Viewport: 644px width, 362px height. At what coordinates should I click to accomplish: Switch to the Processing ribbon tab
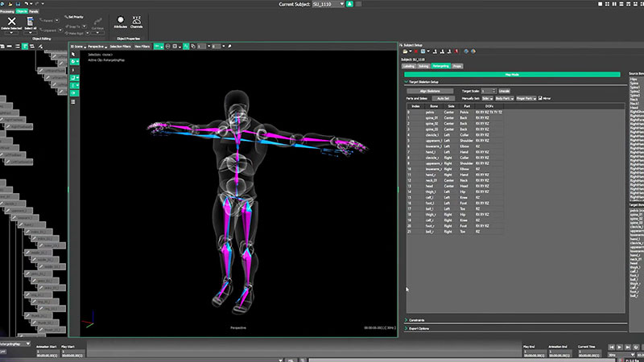[7, 11]
